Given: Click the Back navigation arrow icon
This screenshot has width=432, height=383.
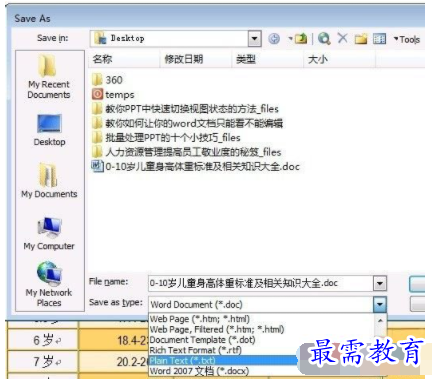Looking at the screenshot, I should tap(274, 39).
